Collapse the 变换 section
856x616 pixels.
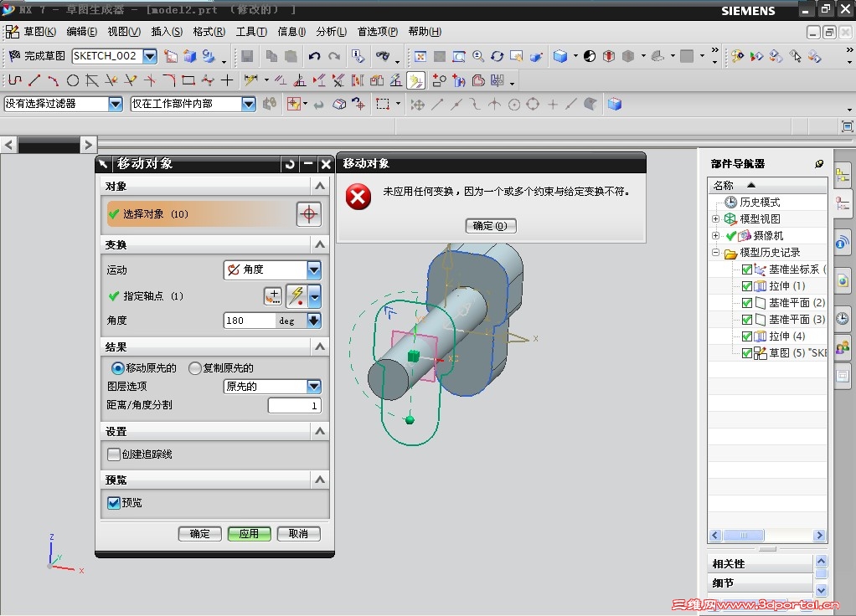click(320, 244)
